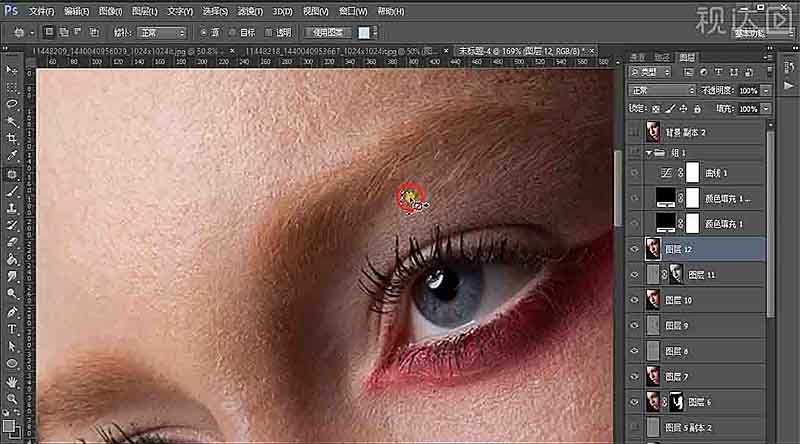The width and height of the screenshot is (800, 444).
Task: Select the History Brush tool
Action: tap(12, 226)
